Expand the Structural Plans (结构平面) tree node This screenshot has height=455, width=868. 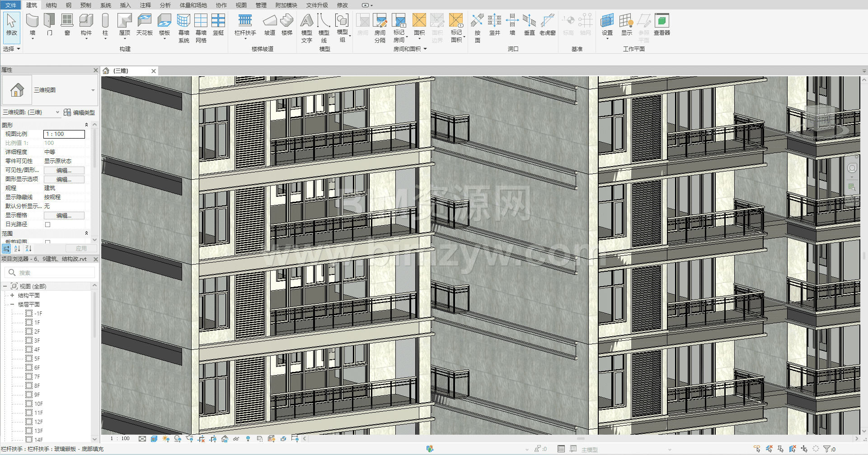(12, 295)
